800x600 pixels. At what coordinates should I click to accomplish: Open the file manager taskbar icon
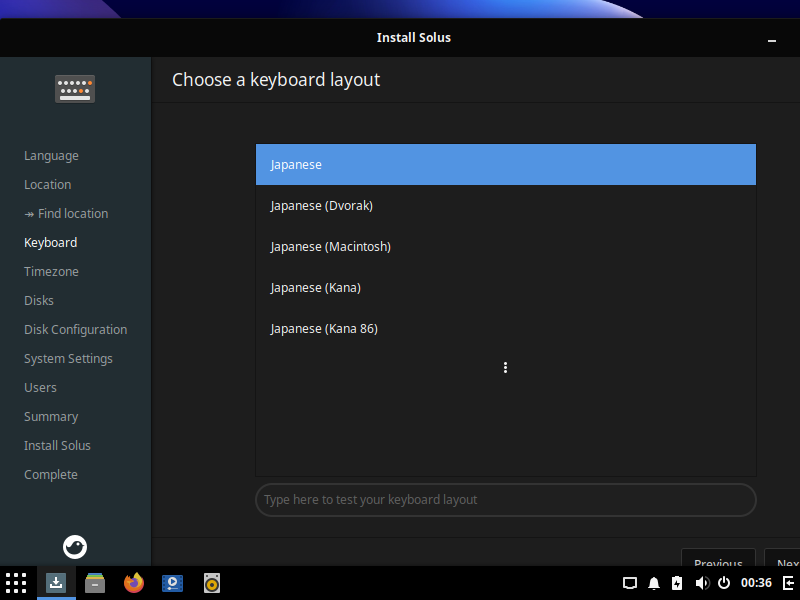(x=95, y=583)
